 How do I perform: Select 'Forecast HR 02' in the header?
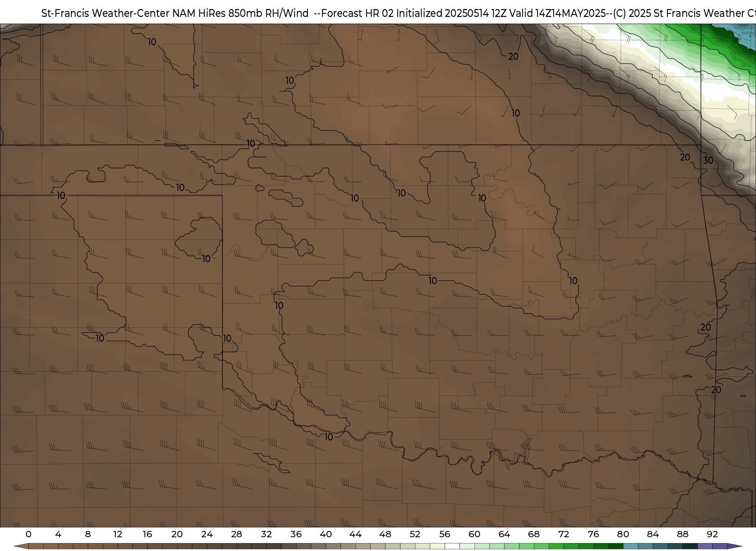pos(358,13)
